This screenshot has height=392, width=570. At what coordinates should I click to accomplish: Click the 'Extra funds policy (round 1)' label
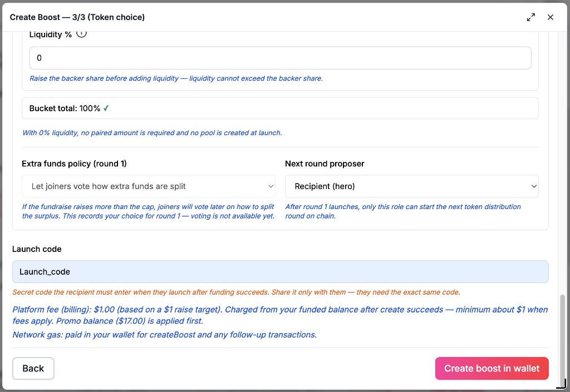pyautogui.click(x=74, y=163)
